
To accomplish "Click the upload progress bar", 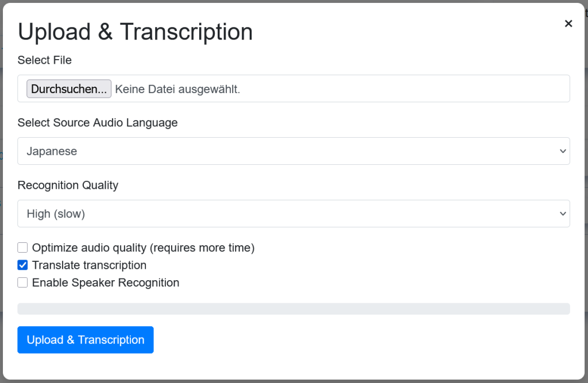I will click(x=293, y=309).
